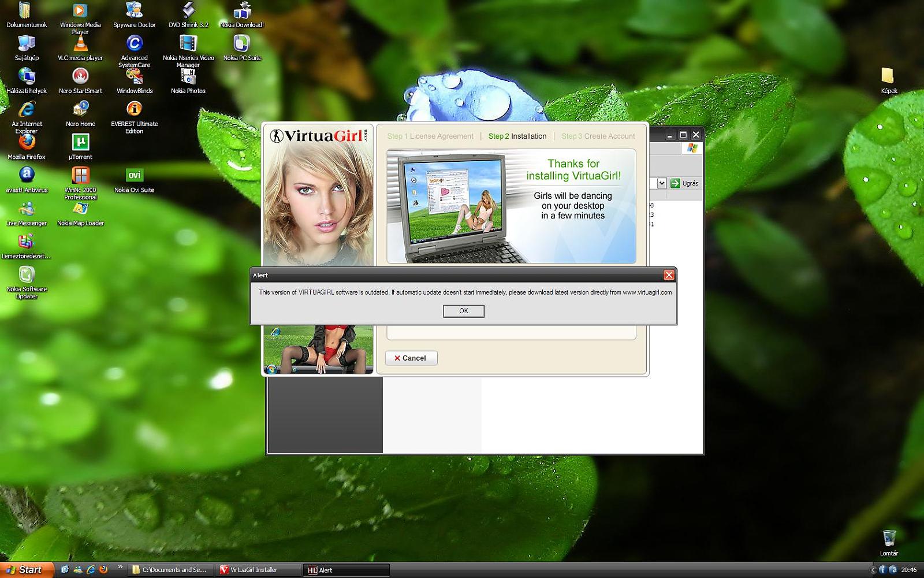This screenshot has height=578, width=924.
Task: Open Lemeztöredezett... desktop shortcut
Action: 27,246
